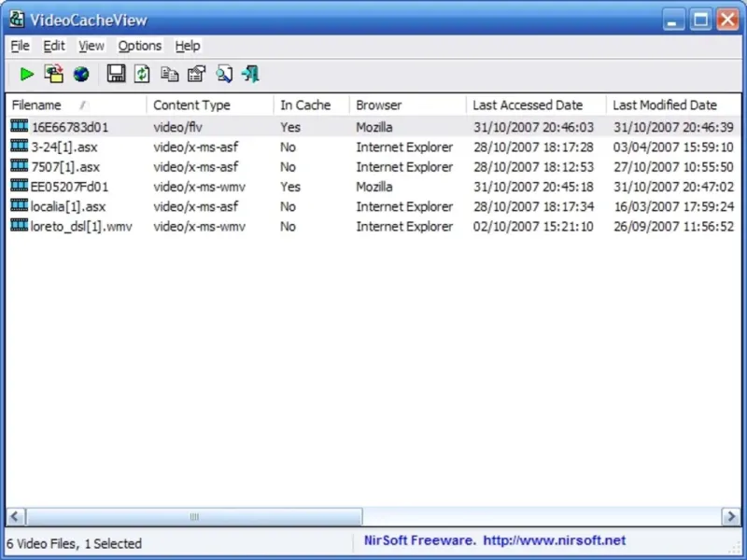Click the date 02/10/2007 15:21:10
The height and width of the screenshot is (560, 747).
tap(533, 227)
